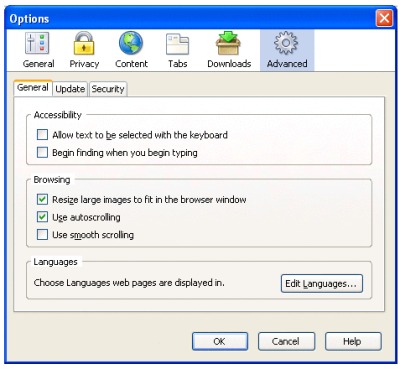The image size is (400, 369).
Task: Click the Accessibility group label
Action: coord(57,115)
